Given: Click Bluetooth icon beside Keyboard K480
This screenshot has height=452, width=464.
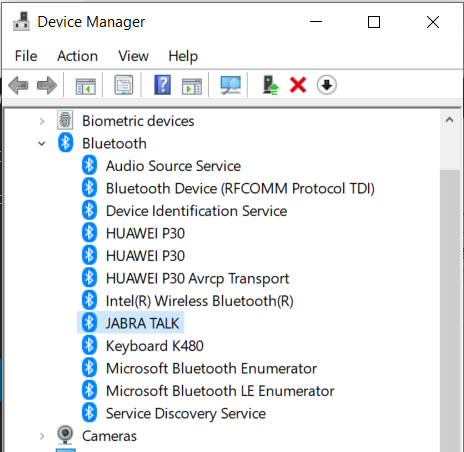Looking at the screenshot, I should tap(89, 345).
